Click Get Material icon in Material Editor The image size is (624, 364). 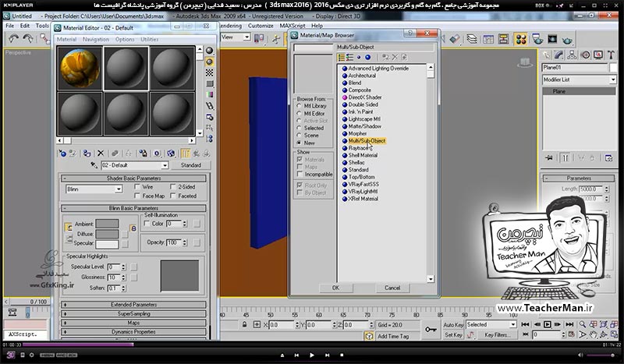tap(62, 154)
